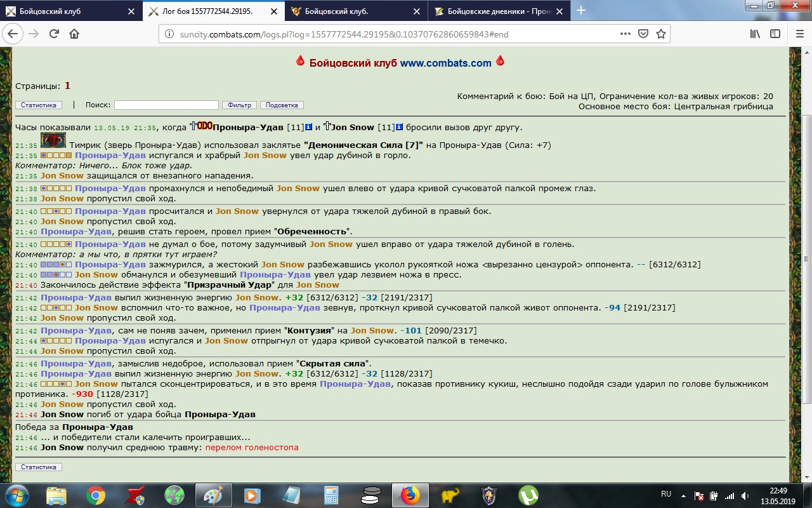
Task: Open the www.combats.com header link
Action: click(x=445, y=63)
